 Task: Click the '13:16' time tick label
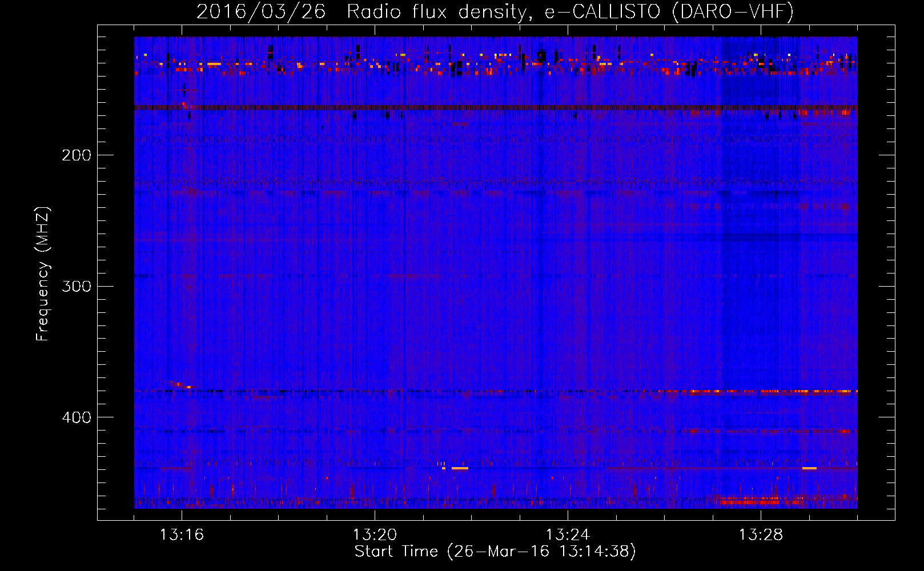tap(182, 535)
